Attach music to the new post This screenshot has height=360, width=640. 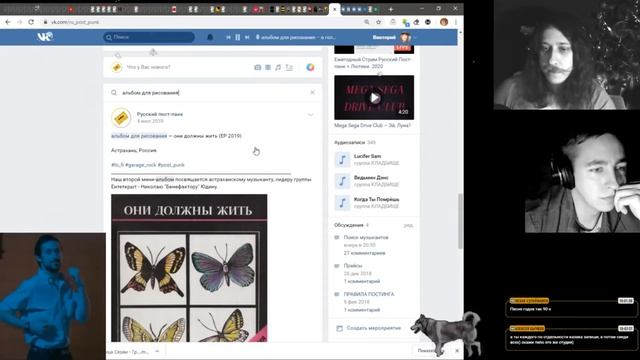(278, 67)
